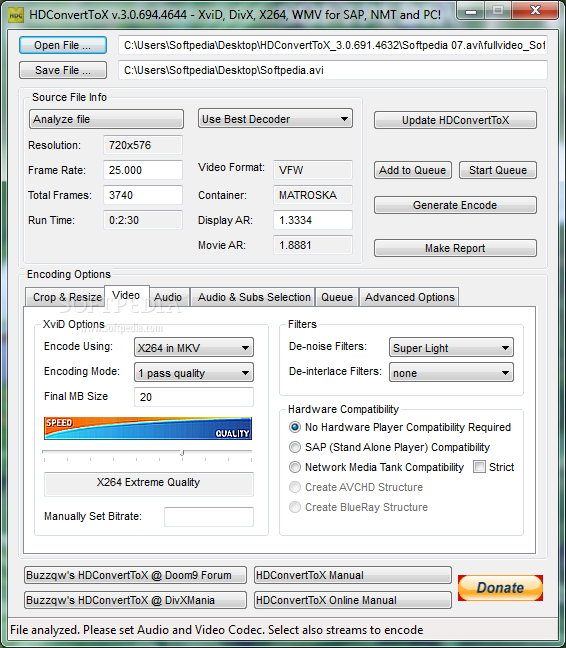This screenshot has height=648, width=566.
Task: Click the Save File button
Action: (x=63, y=70)
